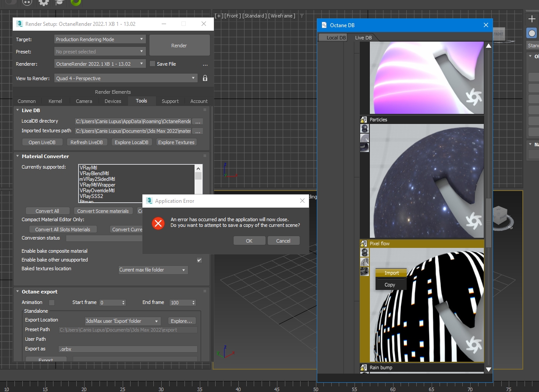539x392 pixels.
Task: Browse Imported textures path with ellipsis button
Action: 198,131
